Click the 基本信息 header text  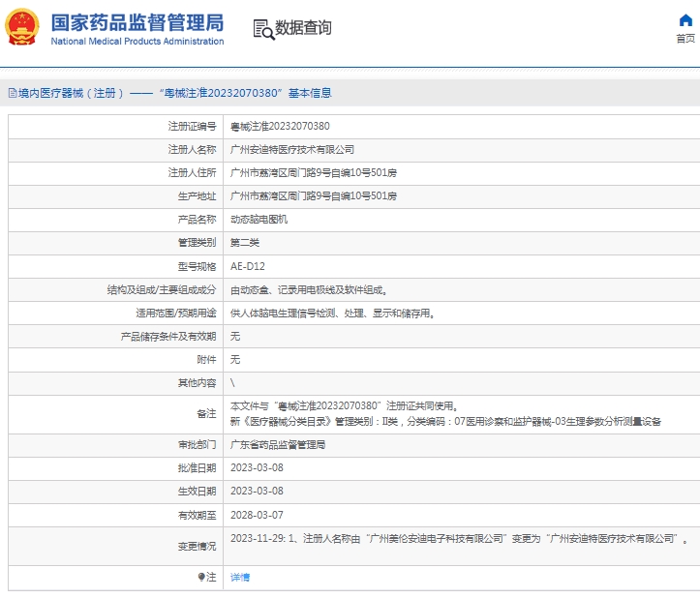coord(310,93)
